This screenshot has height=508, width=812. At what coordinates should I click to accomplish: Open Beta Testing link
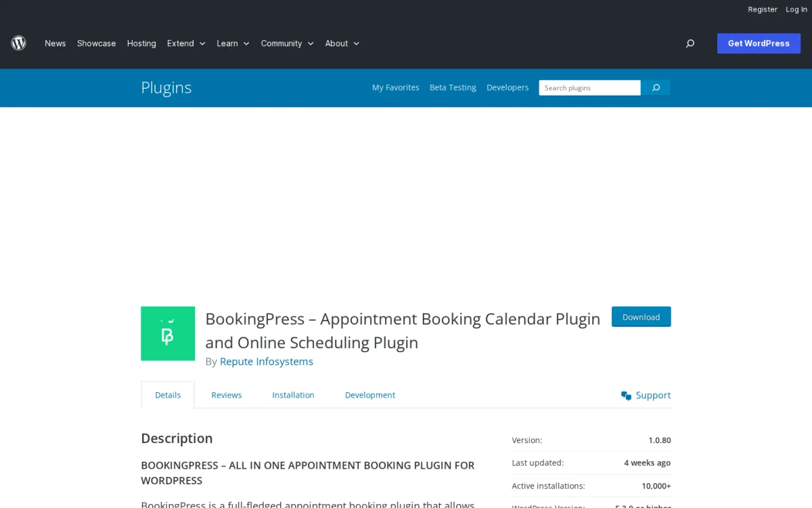tap(453, 87)
